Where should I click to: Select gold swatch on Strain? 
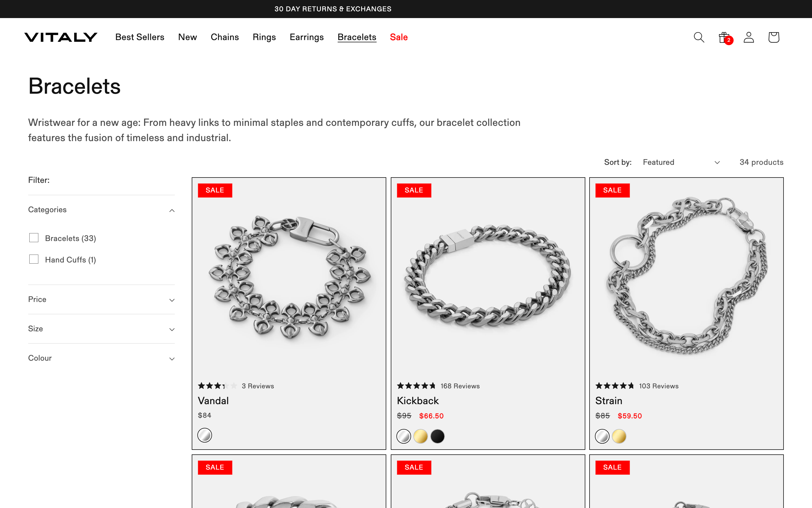[619, 436]
